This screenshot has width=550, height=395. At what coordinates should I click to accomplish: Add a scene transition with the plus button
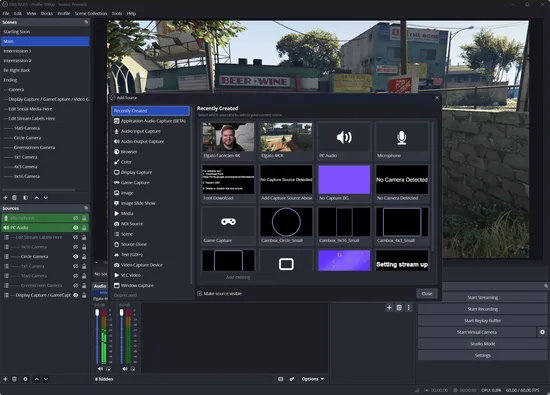pyautogui.click(x=389, y=308)
